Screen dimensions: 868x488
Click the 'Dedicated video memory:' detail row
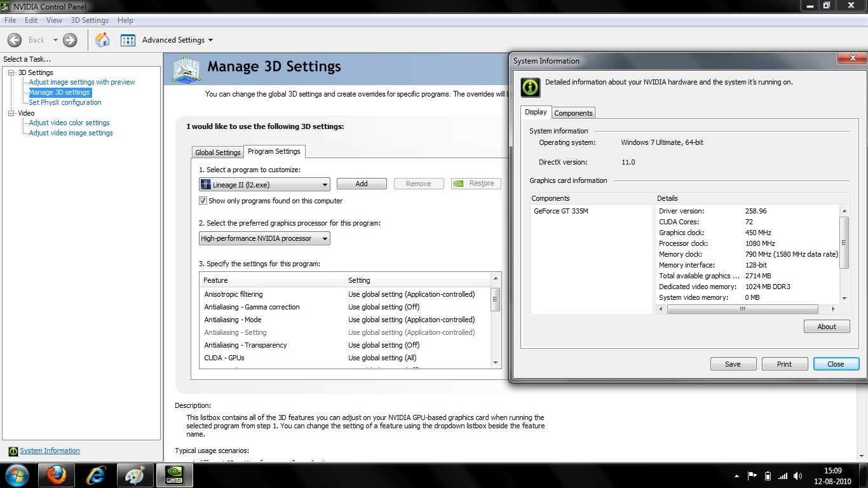pyautogui.click(x=748, y=287)
